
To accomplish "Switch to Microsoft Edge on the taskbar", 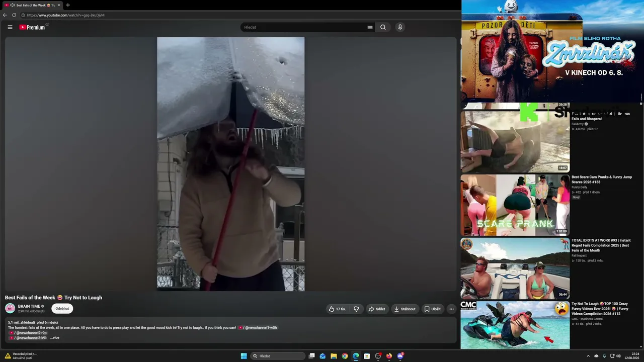I will pos(356,356).
